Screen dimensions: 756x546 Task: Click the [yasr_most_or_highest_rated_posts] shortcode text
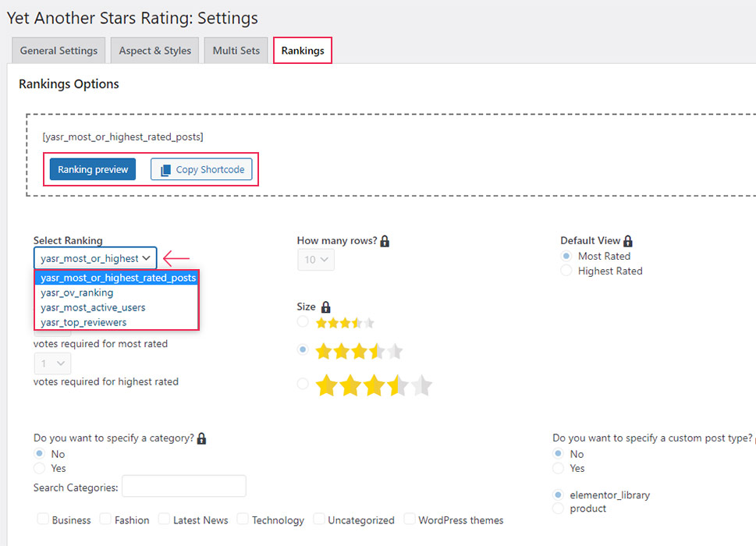coord(123,136)
